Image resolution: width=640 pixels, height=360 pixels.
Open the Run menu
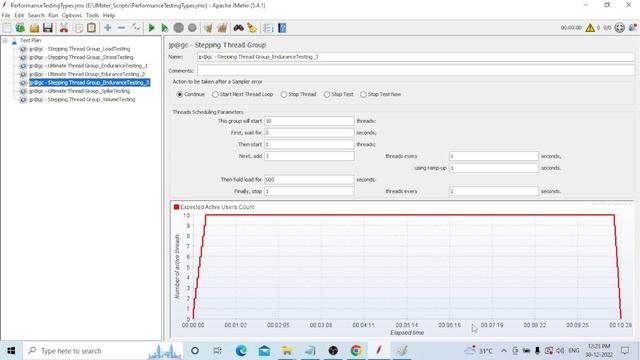(53, 16)
